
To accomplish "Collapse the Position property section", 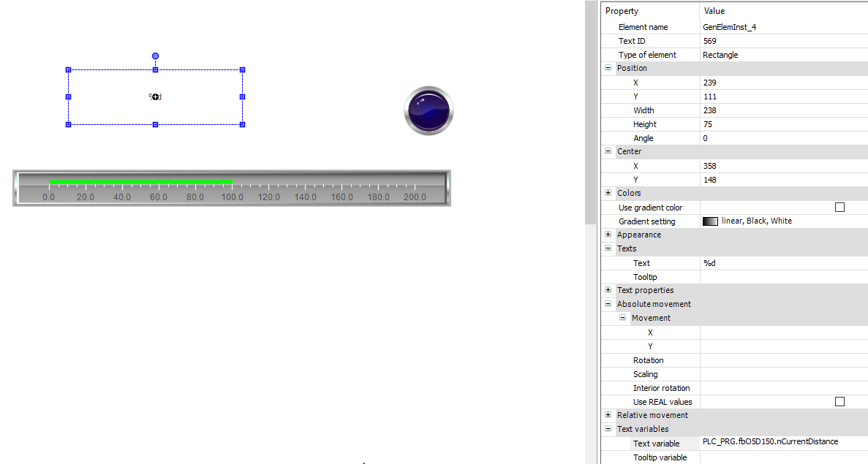I will tap(608, 68).
